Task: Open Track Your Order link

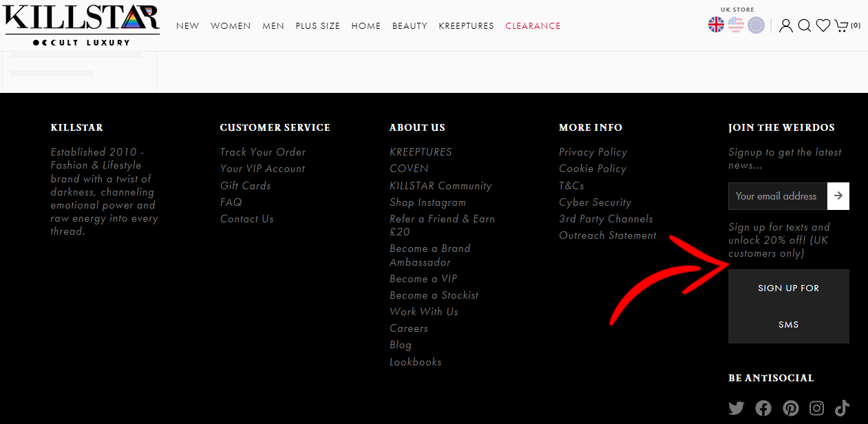Action: pyautogui.click(x=263, y=152)
